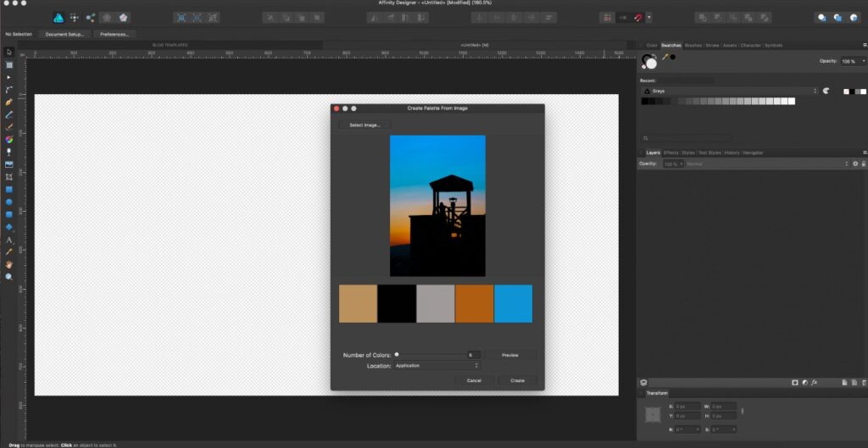The image size is (868, 448).
Task: Select the Transparency tool
Action: pos(8,152)
